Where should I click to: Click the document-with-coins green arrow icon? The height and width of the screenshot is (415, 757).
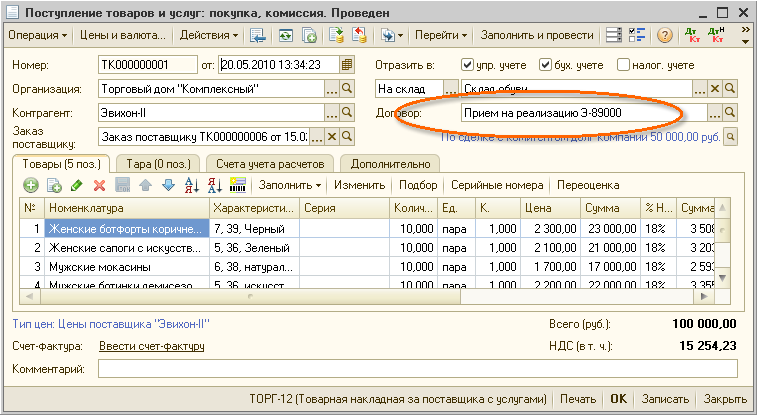[336, 35]
